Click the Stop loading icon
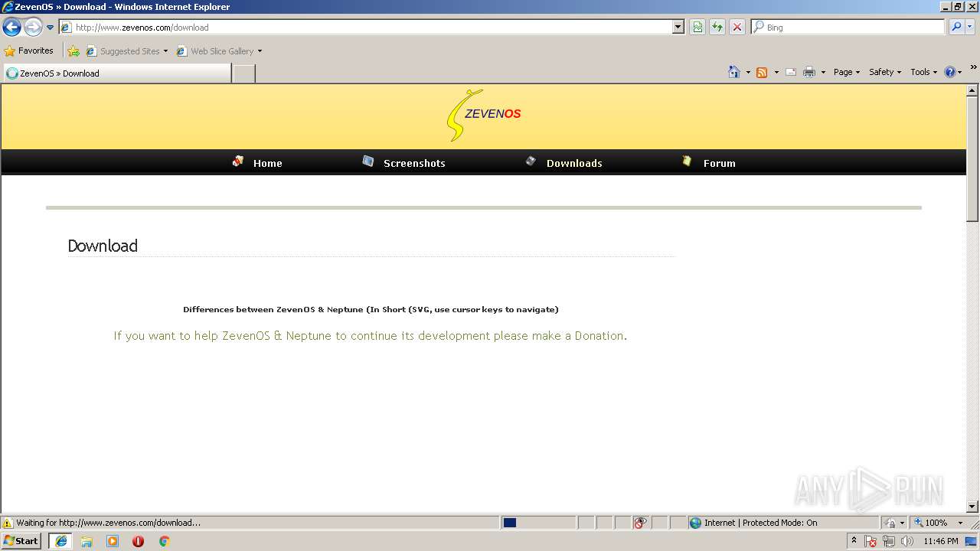The image size is (980, 551). pos(737,27)
